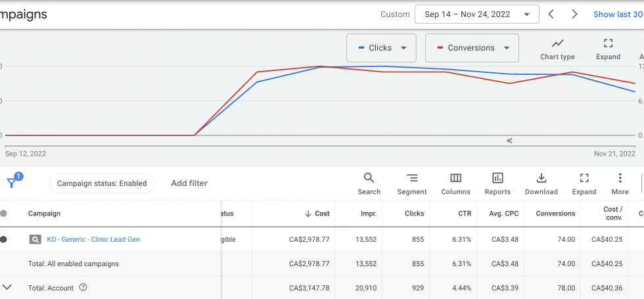Viewport: 644px width, 299px height.
Task: Change the Chart type
Action: [x=557, y=49]
